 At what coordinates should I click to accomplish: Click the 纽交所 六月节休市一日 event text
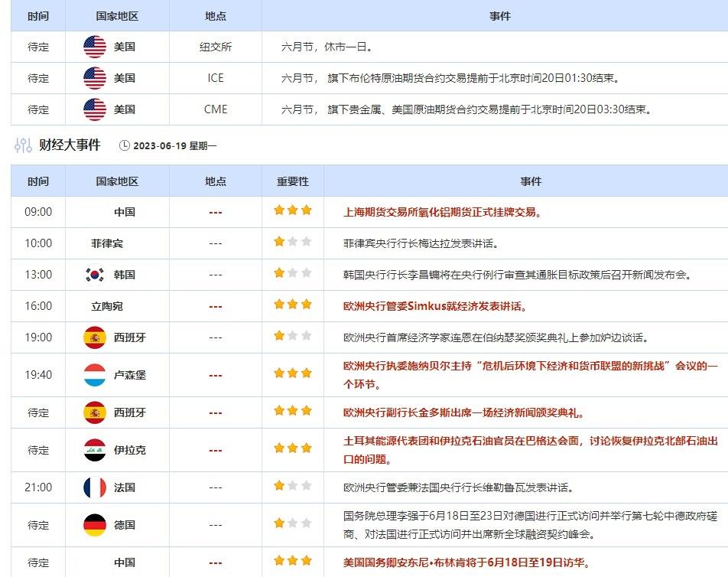tap(327, 47)
